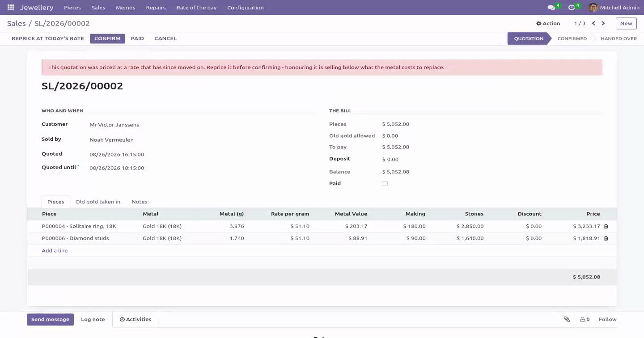This screenshot has height=338, width=644.
Task: Delete the Diamond studs line
Action: (x=606, y=238)
